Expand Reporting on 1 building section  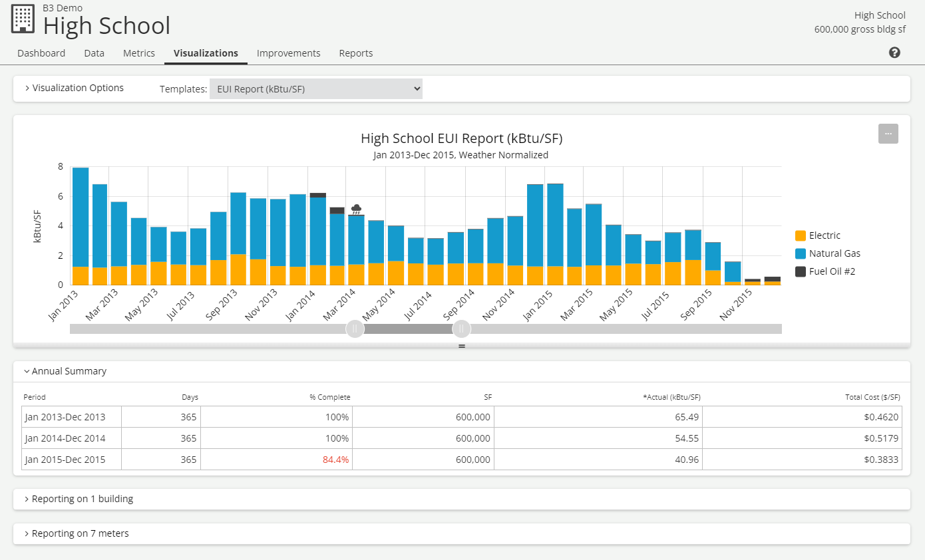(x=79, y=499)
